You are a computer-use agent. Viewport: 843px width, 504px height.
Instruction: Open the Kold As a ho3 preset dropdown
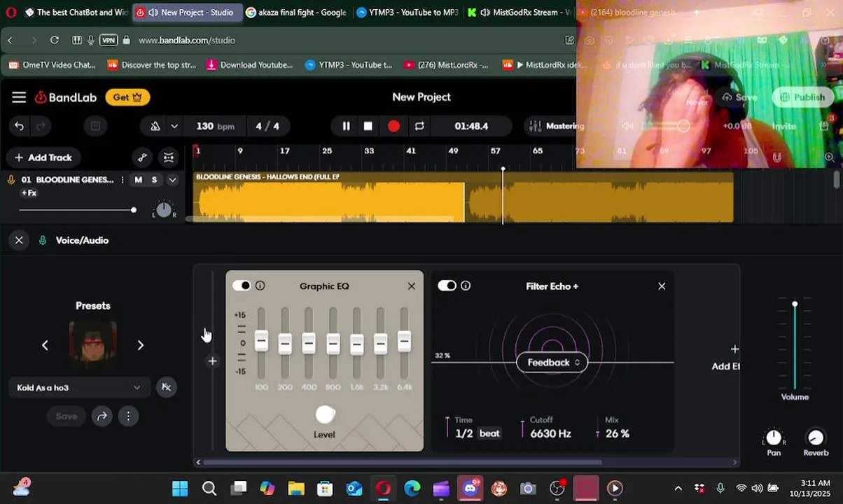[x=79, y=387]
